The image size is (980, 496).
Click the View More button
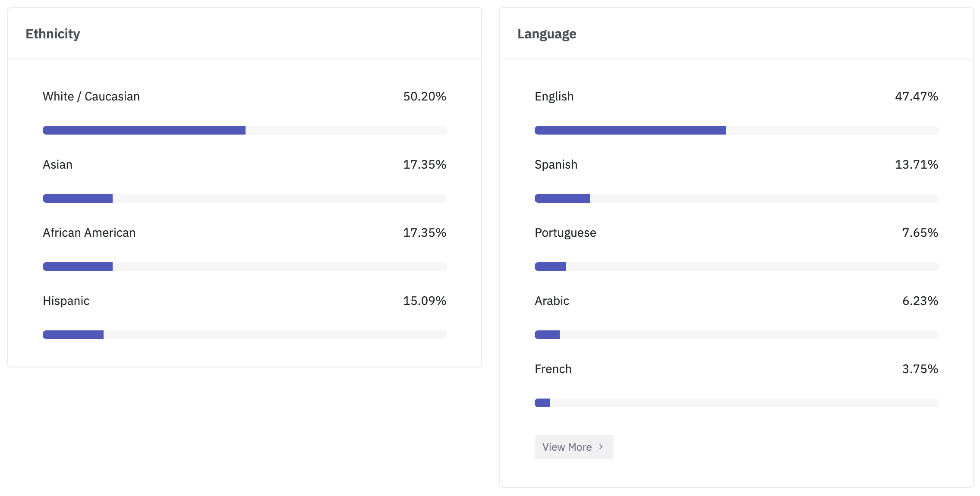click(x=574, y=447)
